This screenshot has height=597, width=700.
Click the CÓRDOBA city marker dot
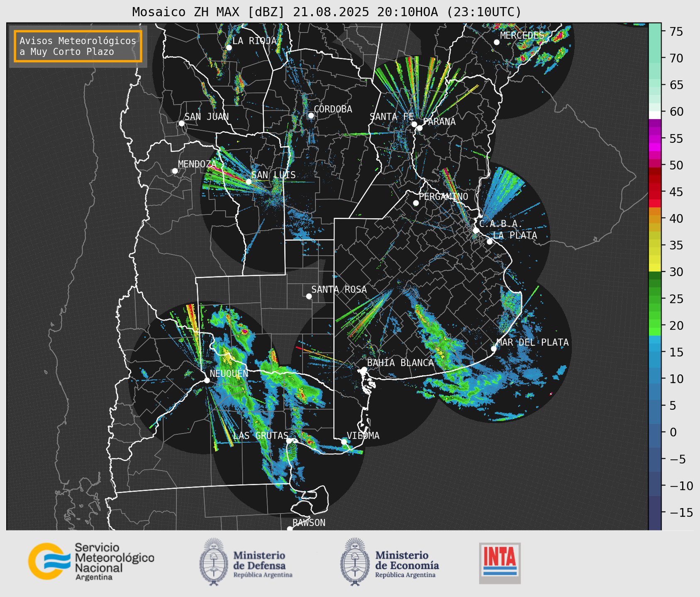(x=311, y=115)
